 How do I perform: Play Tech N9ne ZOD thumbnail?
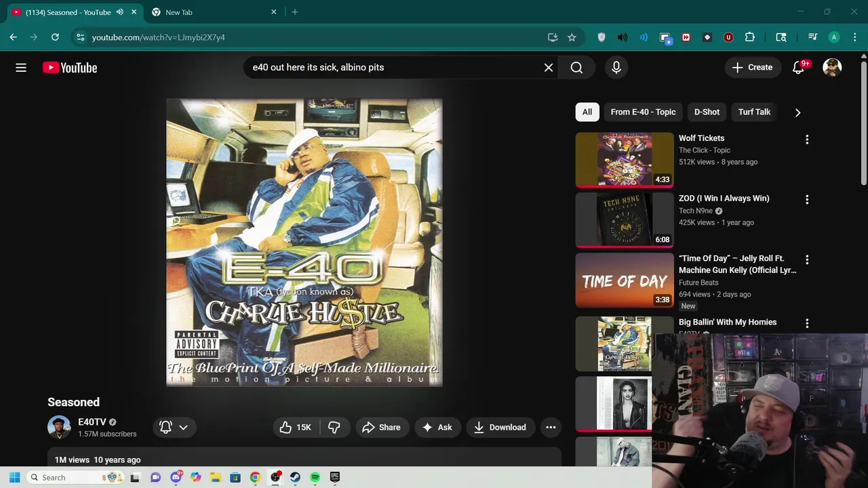tap(625, 220)
